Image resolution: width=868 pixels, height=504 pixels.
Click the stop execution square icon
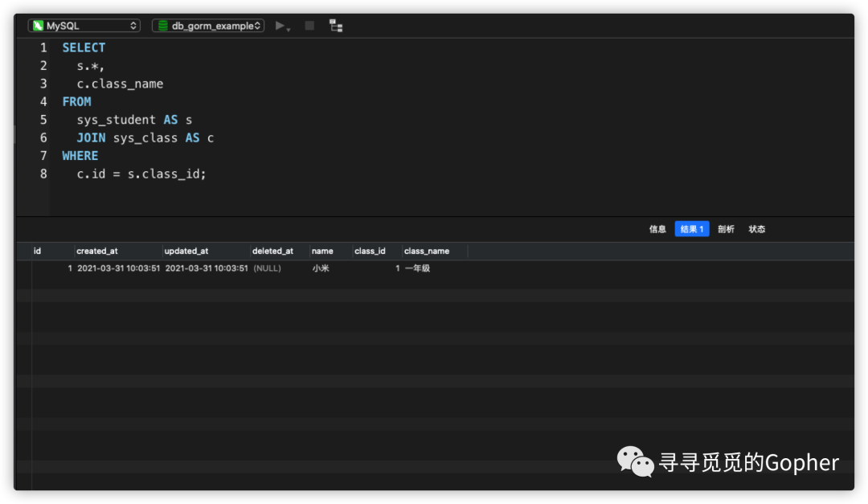click(x=309, y=26)
